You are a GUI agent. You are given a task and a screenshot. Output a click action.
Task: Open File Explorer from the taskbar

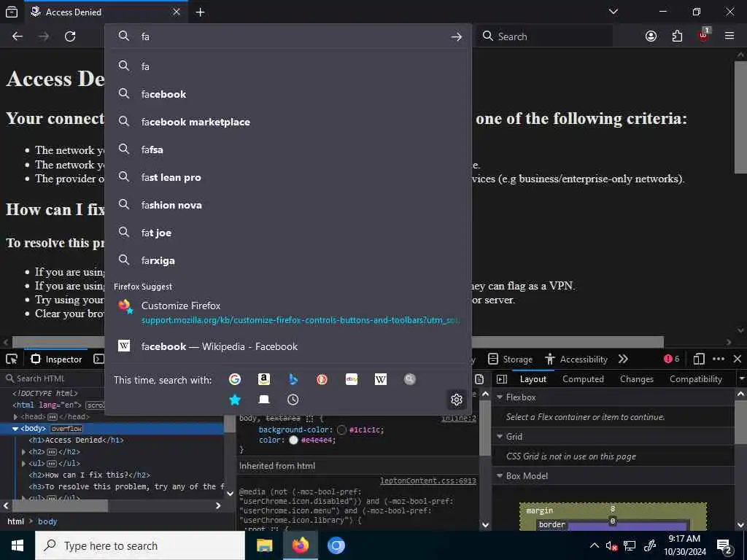click(x=264, y=545)
